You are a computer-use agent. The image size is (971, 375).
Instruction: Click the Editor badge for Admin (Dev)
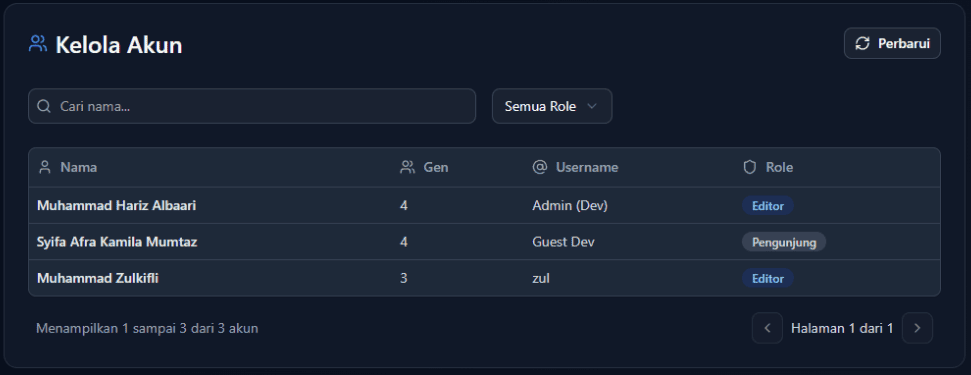(x=768, y=206)
